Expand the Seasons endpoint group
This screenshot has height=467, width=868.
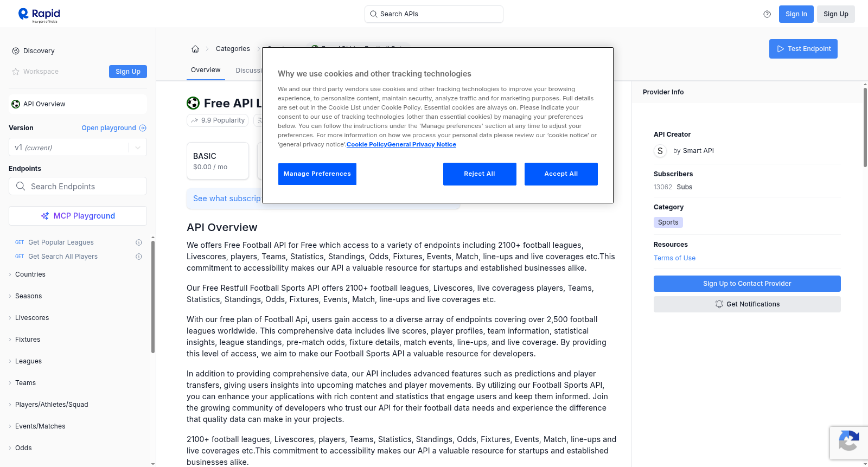click(x=28, y=296)
